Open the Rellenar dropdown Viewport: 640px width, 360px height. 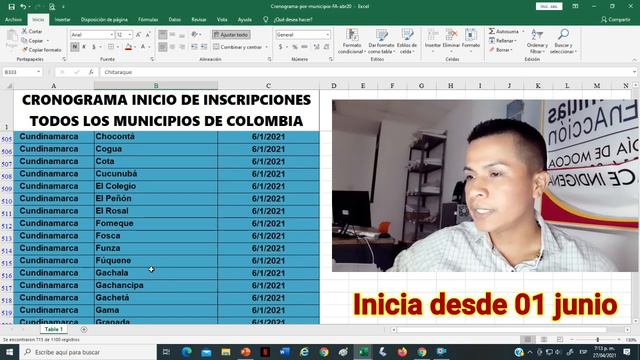tap(503, 40)
